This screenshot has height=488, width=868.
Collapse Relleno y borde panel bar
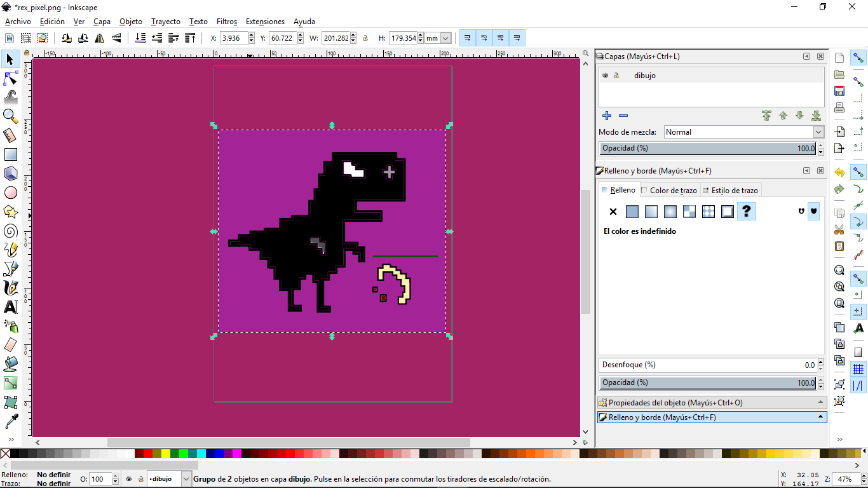(x=712, y=417)
